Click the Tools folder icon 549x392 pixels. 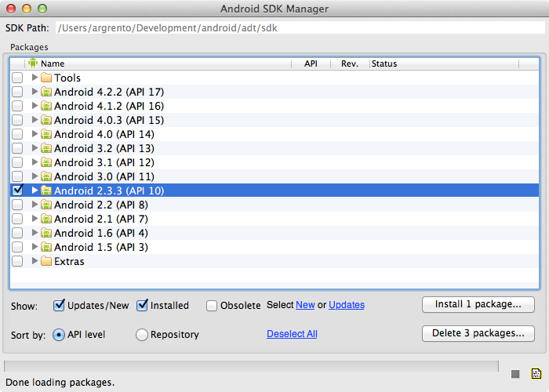pyautogui.click(x=46, y=78)
